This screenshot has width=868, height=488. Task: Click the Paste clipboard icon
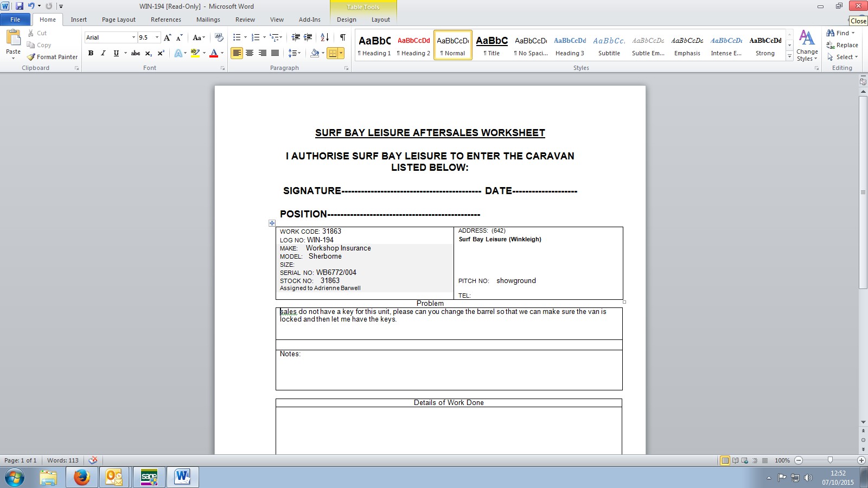coord(13,37)
